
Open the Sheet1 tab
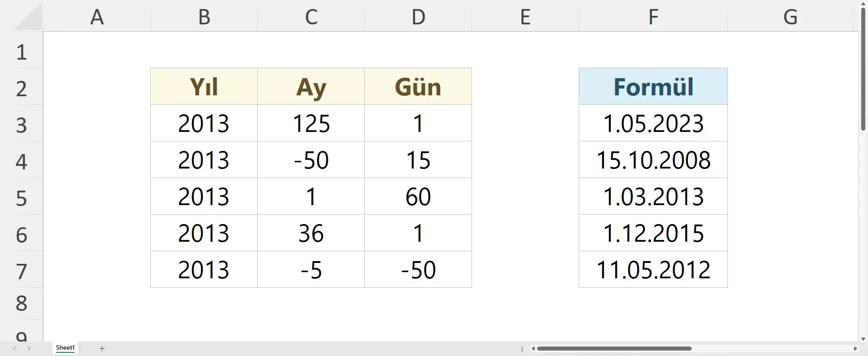click(66, 348)
